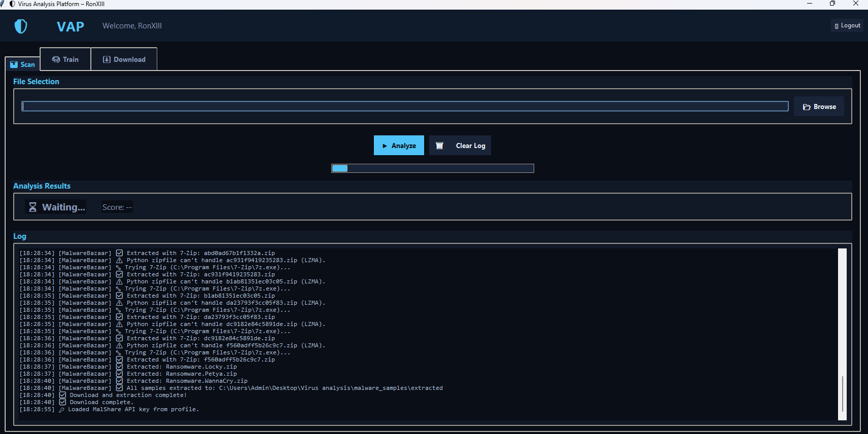868x434 pixels.
Task: Click the brain icon on the Train tab
Action: [x=56, y=59]
